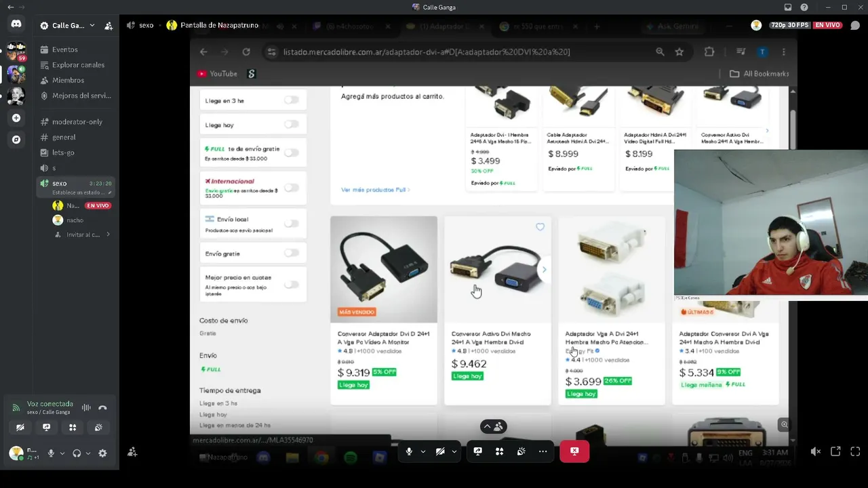
Task: Open more options ellipsis in stream controls
Action: point(542,451)
